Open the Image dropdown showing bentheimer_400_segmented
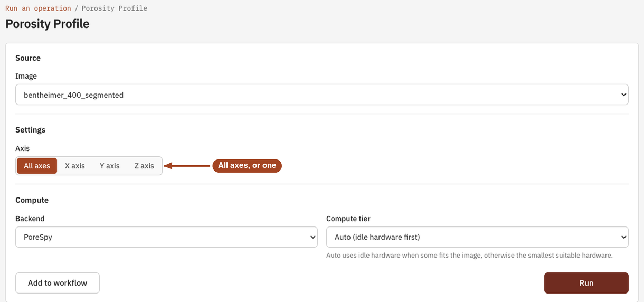Screen dimensions: 644x302 click(322, 95)
